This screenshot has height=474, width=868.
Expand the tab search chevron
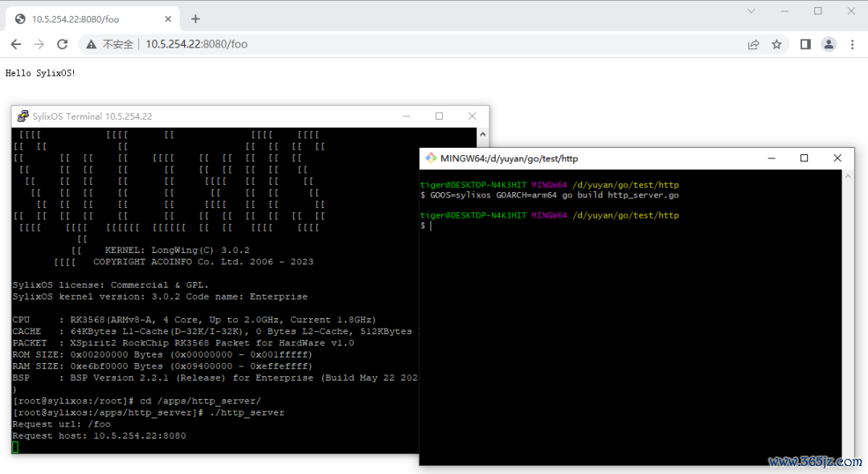click(x=751, y=11)
